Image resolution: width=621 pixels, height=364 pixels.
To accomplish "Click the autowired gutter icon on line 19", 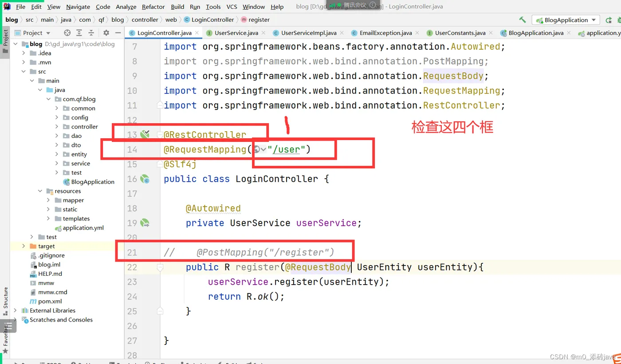I will tap(145, 223).
